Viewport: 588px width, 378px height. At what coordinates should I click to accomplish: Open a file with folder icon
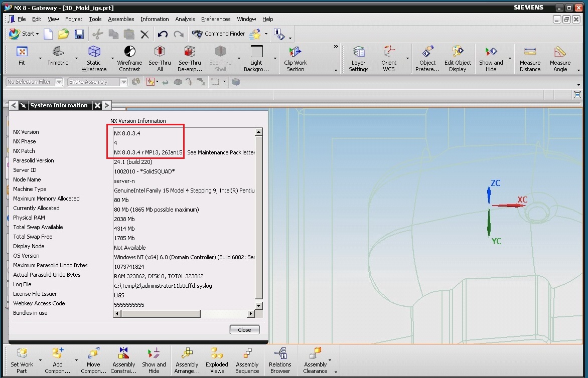[x=63, y=34]
